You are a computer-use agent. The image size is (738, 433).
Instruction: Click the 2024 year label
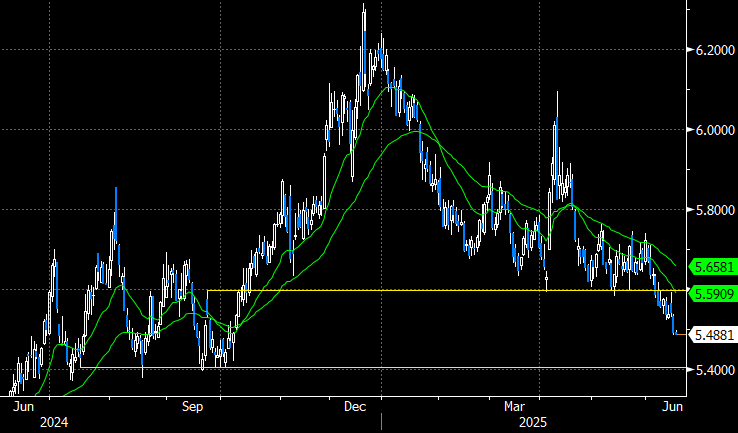pos(54,422)
